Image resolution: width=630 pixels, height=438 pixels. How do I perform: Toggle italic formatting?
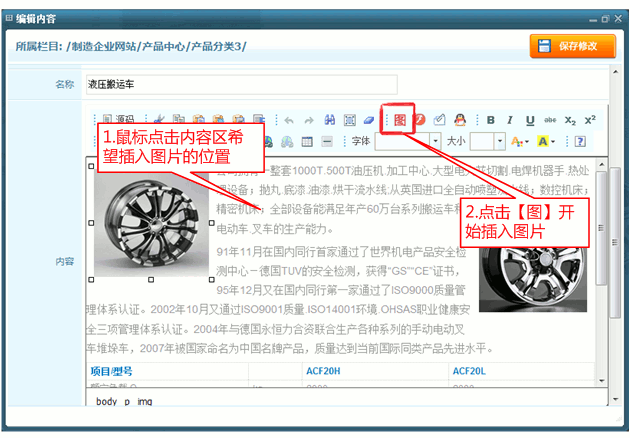tap(509, 120)
